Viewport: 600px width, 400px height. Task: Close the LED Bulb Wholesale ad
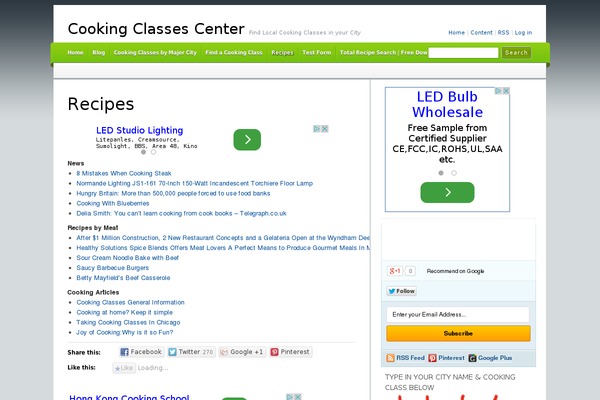point(506,91)
